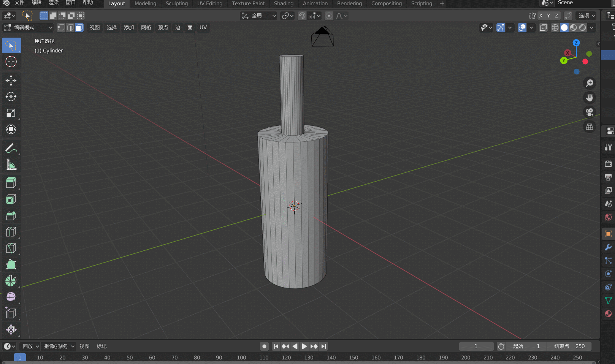Click the pan hand viewport icon
The width and height of the screenshot is (615, 364).
590,98
